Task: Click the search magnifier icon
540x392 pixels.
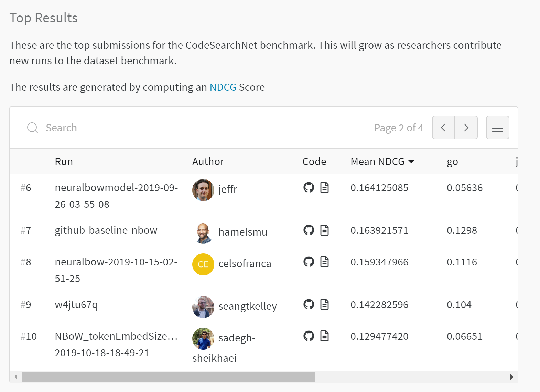Action: click(x=33, y=128)
